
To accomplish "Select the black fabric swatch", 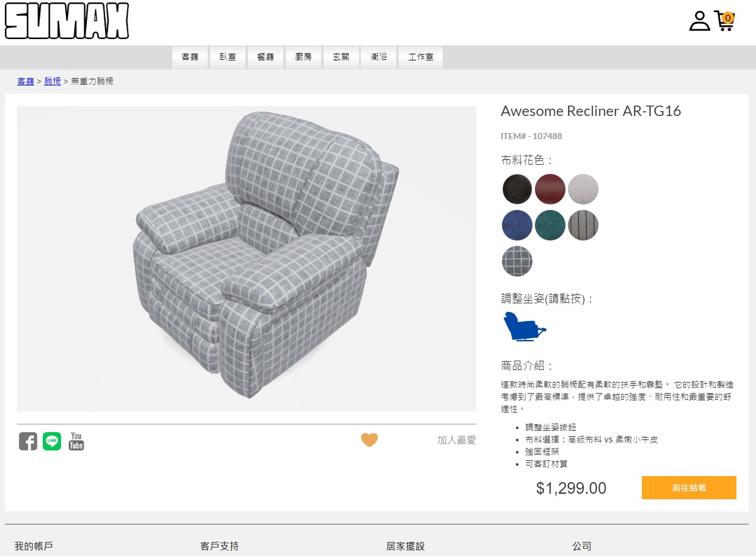I will (x=517, y=189).
